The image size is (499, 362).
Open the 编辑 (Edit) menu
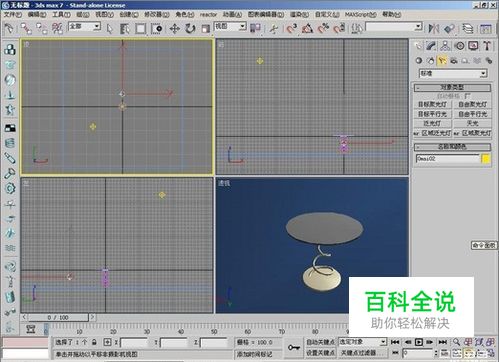coord(37,14)
